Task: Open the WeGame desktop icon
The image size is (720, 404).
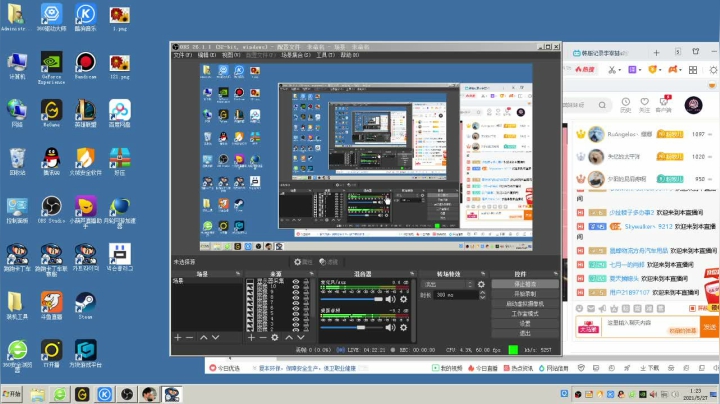Action: point(51,114)
